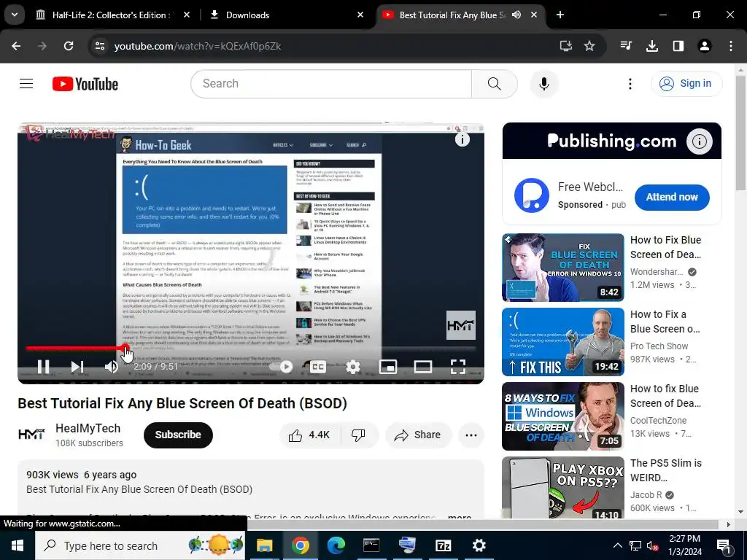Go to YouTube home via logo
Image resolution: width=747 pixels, height=560 pixels.
[85, 84]
